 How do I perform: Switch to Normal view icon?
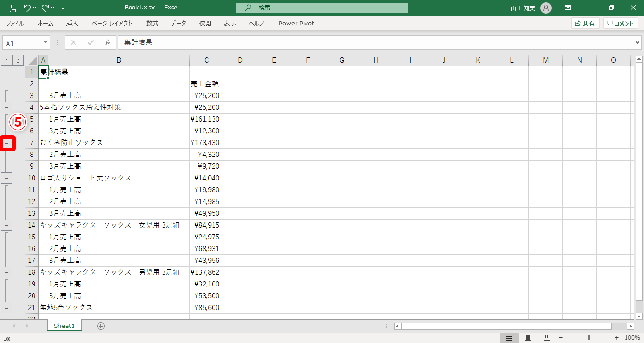pos(509,338)
